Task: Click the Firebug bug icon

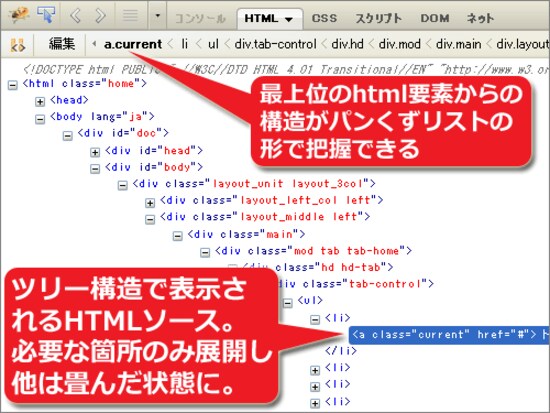Action: click(19, 15)
